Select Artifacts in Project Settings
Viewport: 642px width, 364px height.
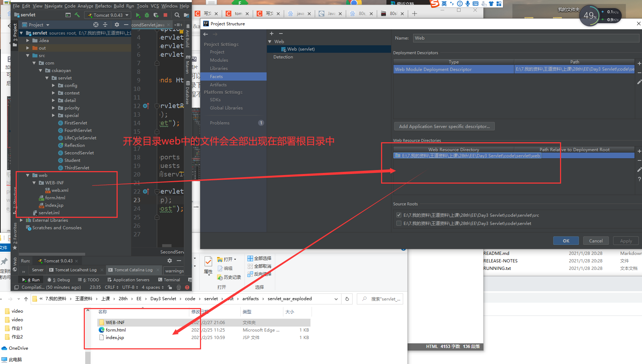(218, 85)
